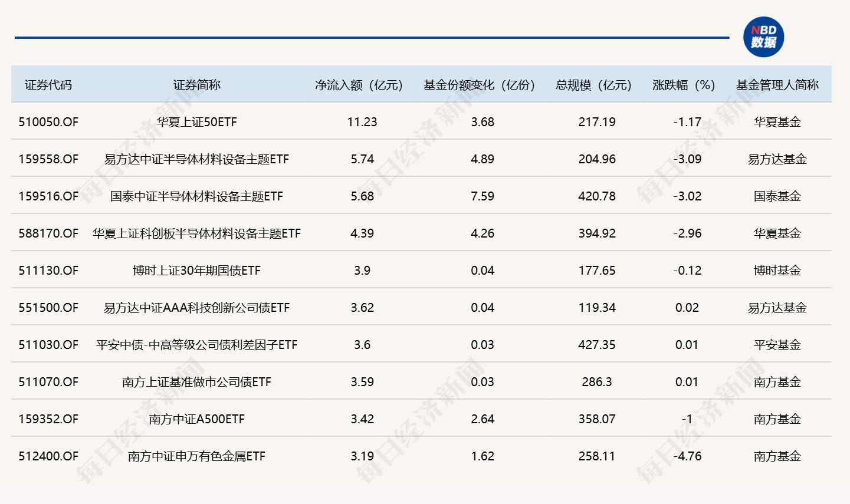Select total scale value 420.78
This screenshot has height=504, width=850.
tap(597, 196)
